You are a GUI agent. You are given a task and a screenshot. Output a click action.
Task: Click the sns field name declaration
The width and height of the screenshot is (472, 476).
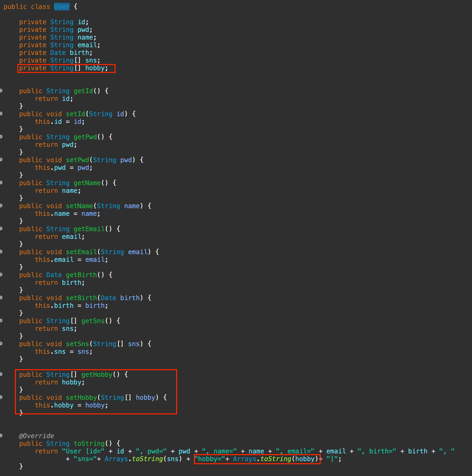91,60
